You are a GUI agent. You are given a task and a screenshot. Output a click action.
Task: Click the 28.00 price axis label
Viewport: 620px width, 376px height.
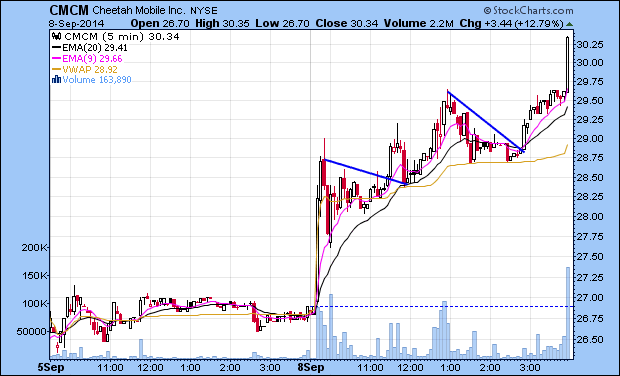point(590,217)
